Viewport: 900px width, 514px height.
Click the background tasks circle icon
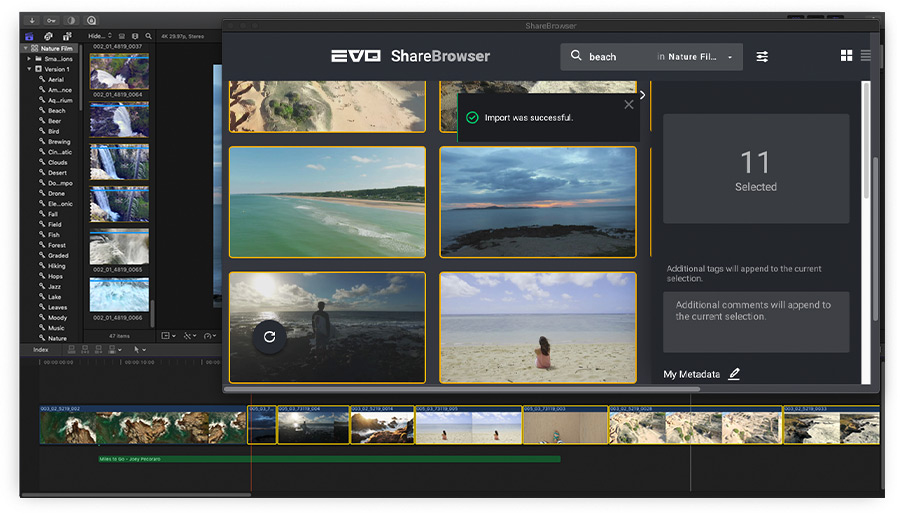[x=71, y=20]
